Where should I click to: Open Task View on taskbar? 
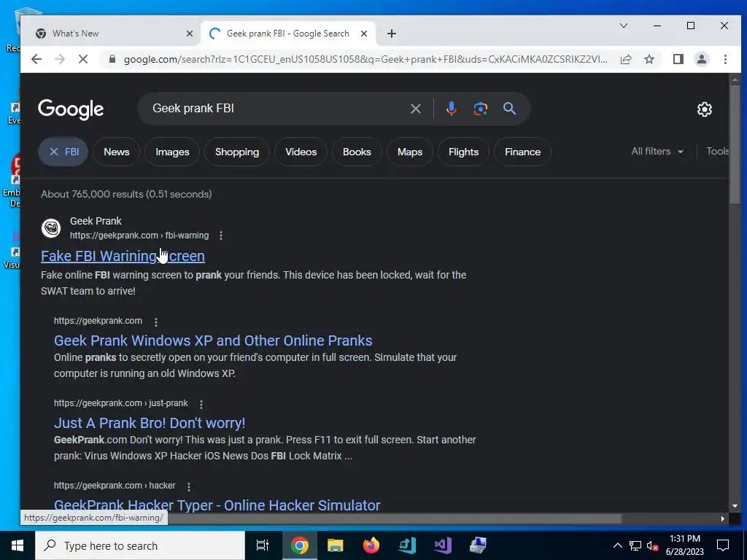(262, 545)
